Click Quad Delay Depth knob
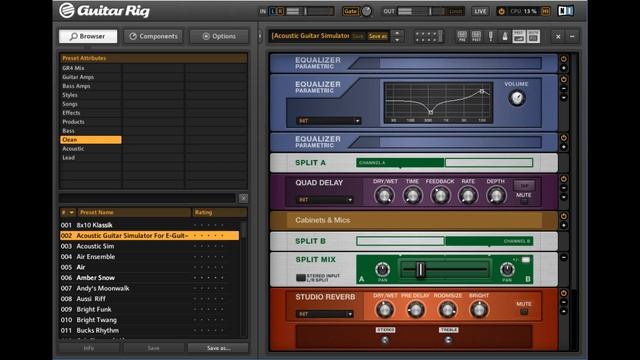 (x=496, y=196)
